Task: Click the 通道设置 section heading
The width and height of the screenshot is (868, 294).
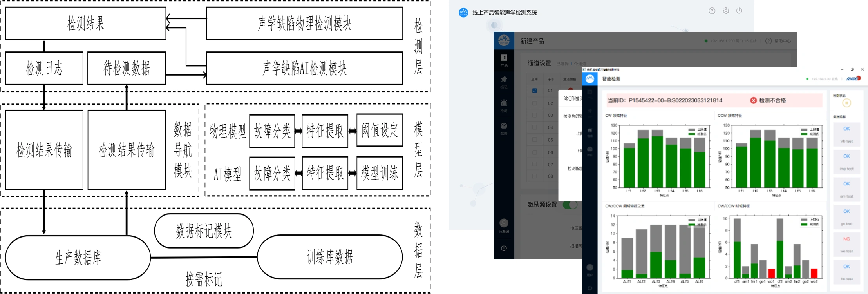Action: [539, 63]
